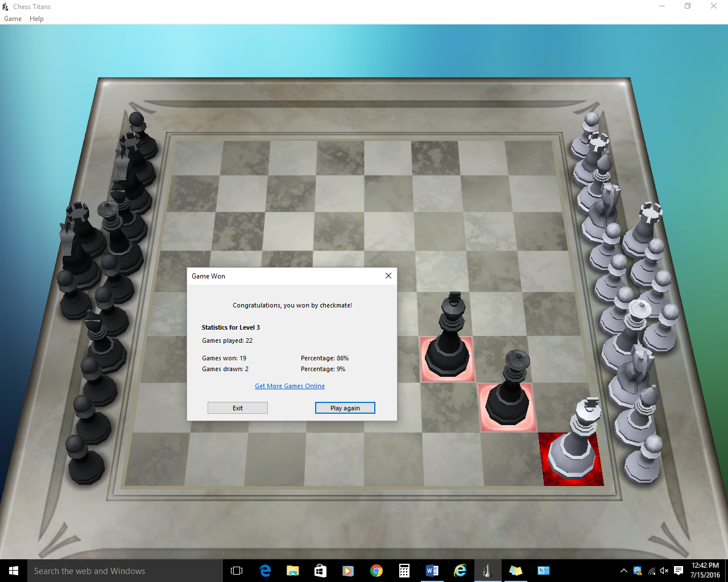Click the Games won: 19 statistic

pyautogui.click(x=224, y=358)
